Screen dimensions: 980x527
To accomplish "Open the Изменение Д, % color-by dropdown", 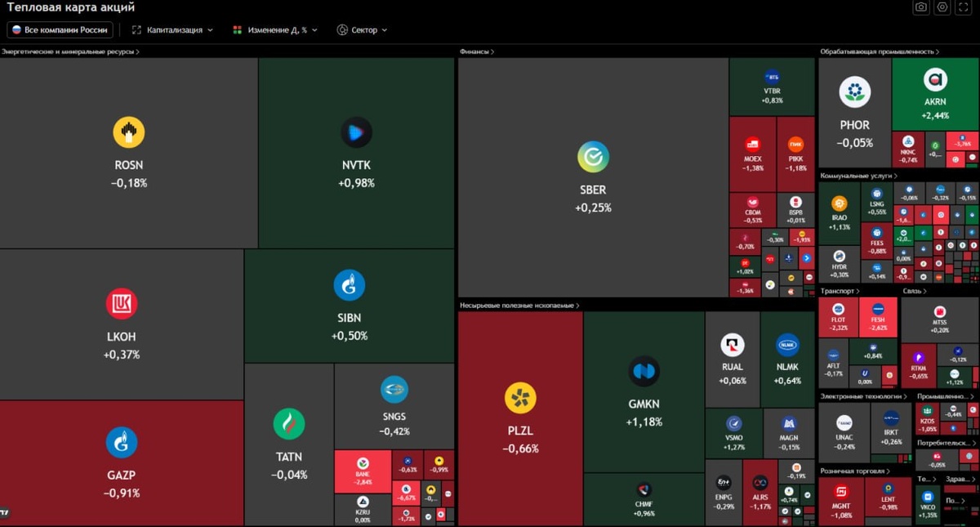I will pos(275,30).
